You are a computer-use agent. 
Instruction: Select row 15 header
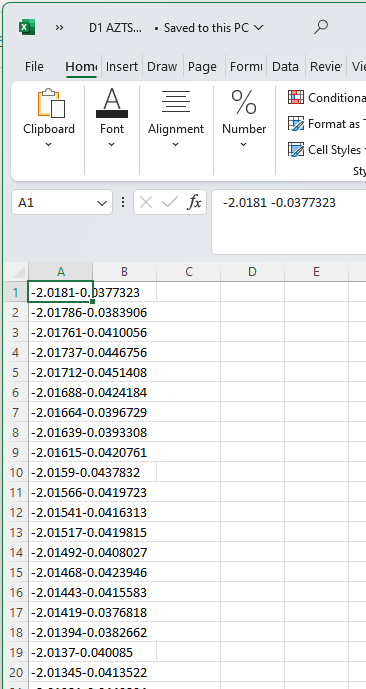click(x=16, y=573)
